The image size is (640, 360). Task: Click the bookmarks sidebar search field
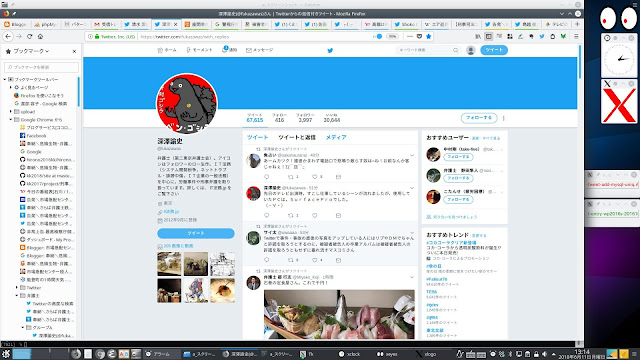[41, 67]
